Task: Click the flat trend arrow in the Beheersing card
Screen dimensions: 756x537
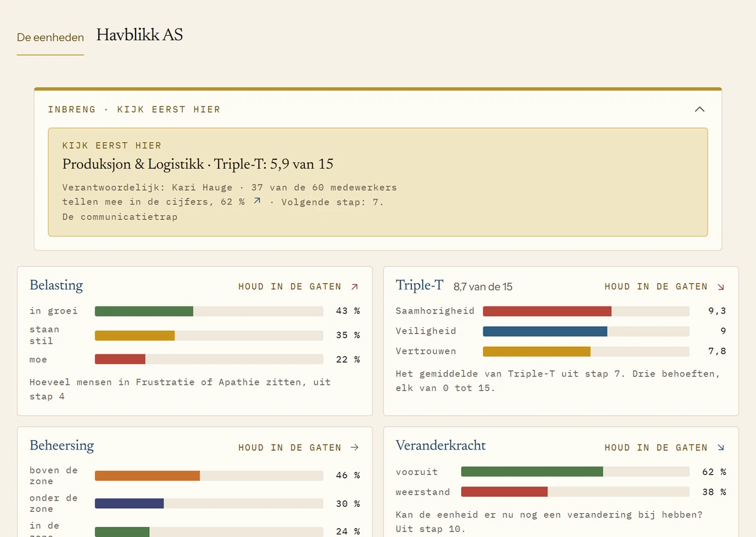Action: click(x=355, y=448)
